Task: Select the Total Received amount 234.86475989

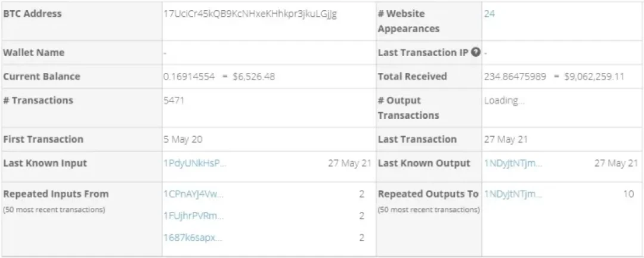Action: (x=519, y=76)
